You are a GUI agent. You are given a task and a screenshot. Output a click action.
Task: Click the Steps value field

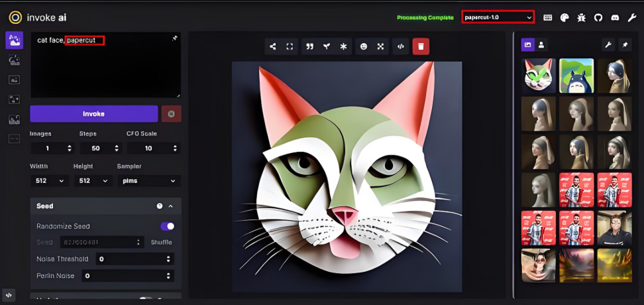click(101, 148)
